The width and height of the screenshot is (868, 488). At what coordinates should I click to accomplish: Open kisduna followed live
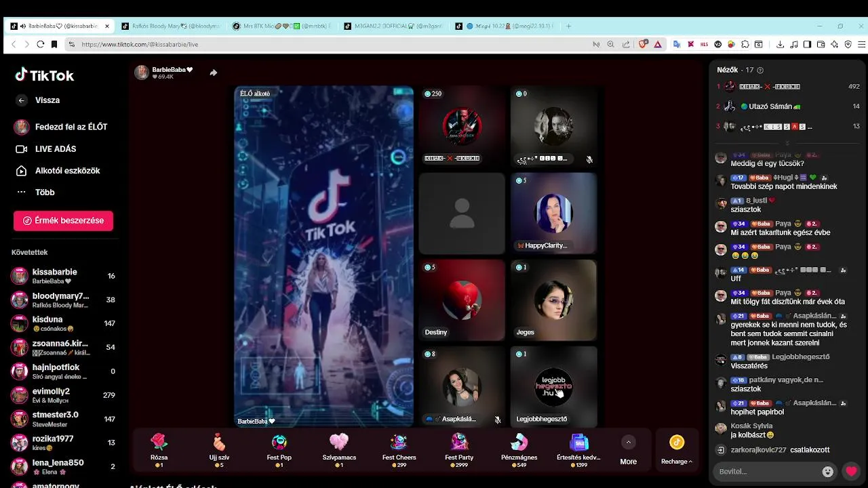63,323
